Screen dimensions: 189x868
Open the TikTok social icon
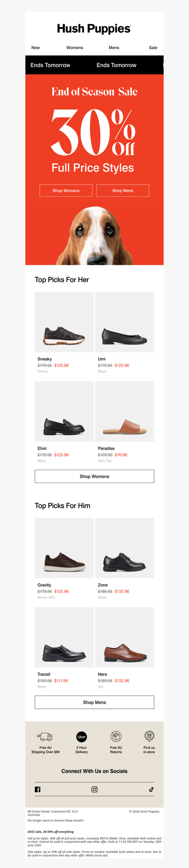coord(151,789)
